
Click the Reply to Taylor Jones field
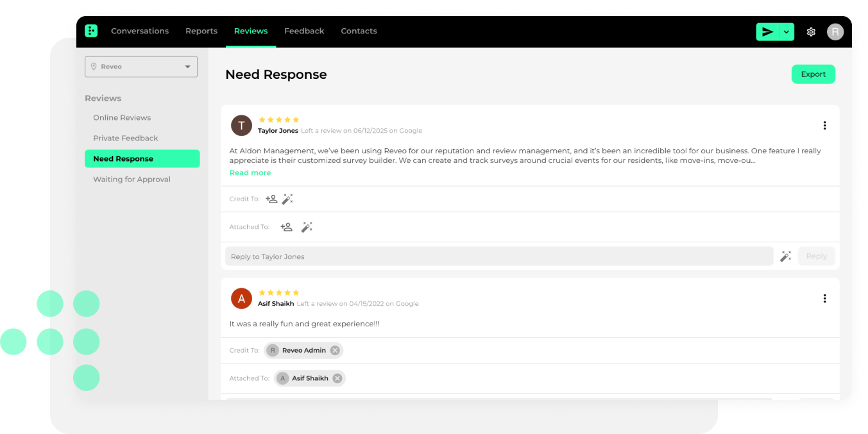pos(499,256)
